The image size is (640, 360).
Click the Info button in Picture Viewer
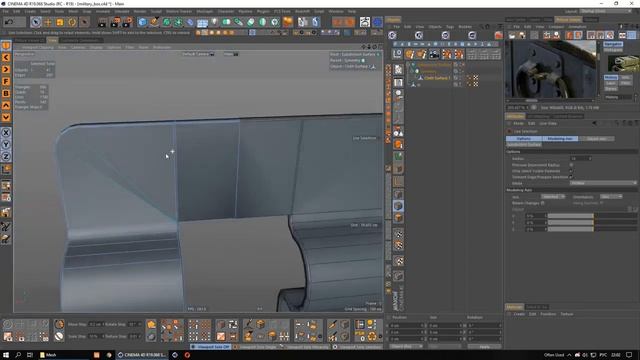click(625, 78)
